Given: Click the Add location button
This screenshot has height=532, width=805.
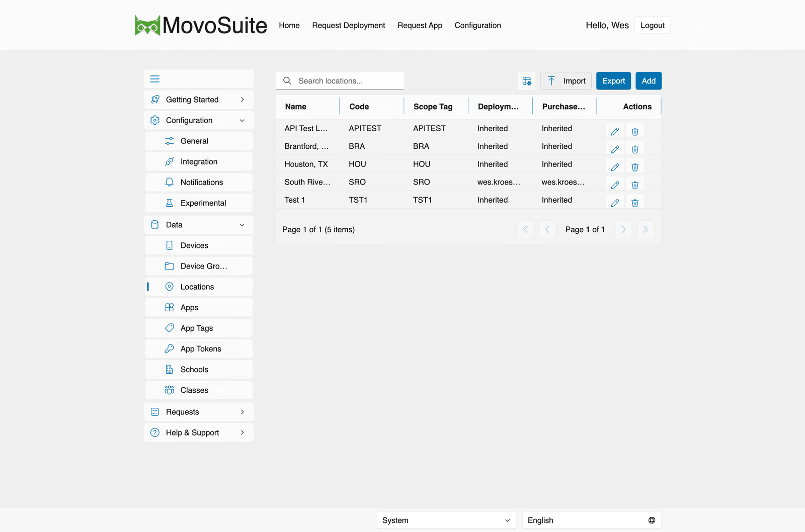Looking at the screenshot, I should coord(649,81).
